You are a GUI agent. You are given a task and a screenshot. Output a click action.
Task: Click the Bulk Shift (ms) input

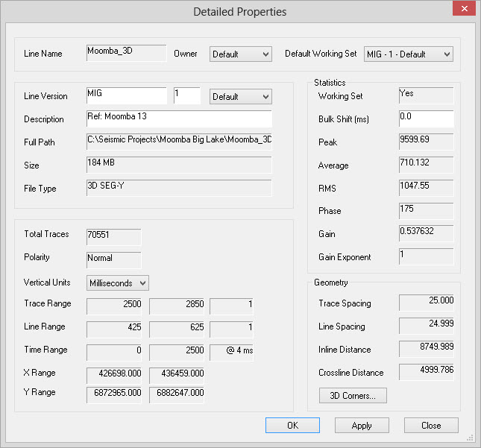[426, 119]
